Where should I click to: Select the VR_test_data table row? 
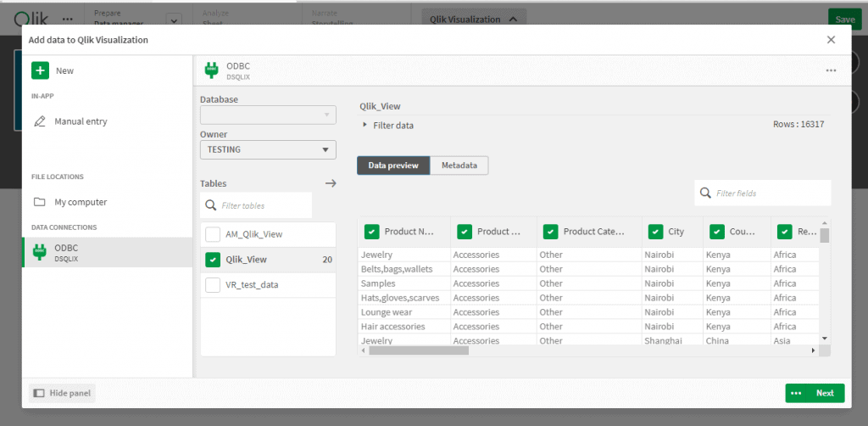click(x=268, y=285)
